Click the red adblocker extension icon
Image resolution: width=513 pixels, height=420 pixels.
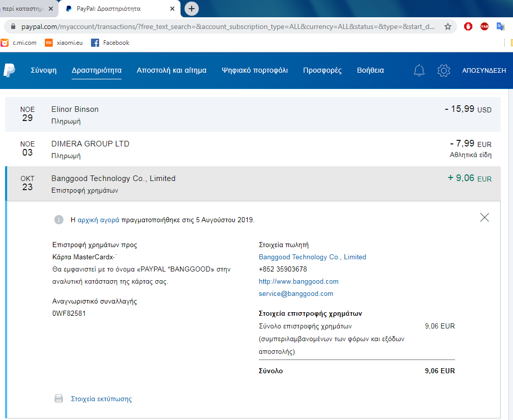[x=468, y=26]
